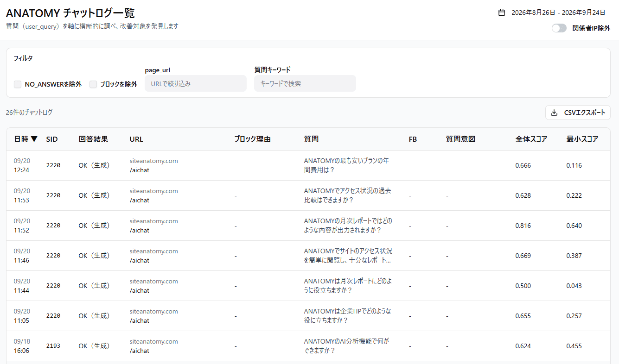Screen dimensions: 619x364
Task: Open the 企業HPでどのような役に立ちますか question
Action: 348,316
